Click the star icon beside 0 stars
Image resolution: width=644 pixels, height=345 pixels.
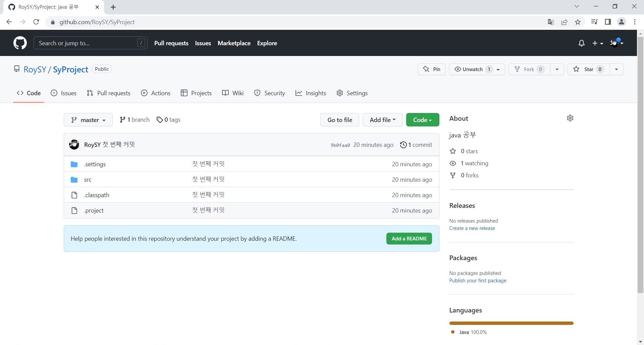(x=453, y=151)
